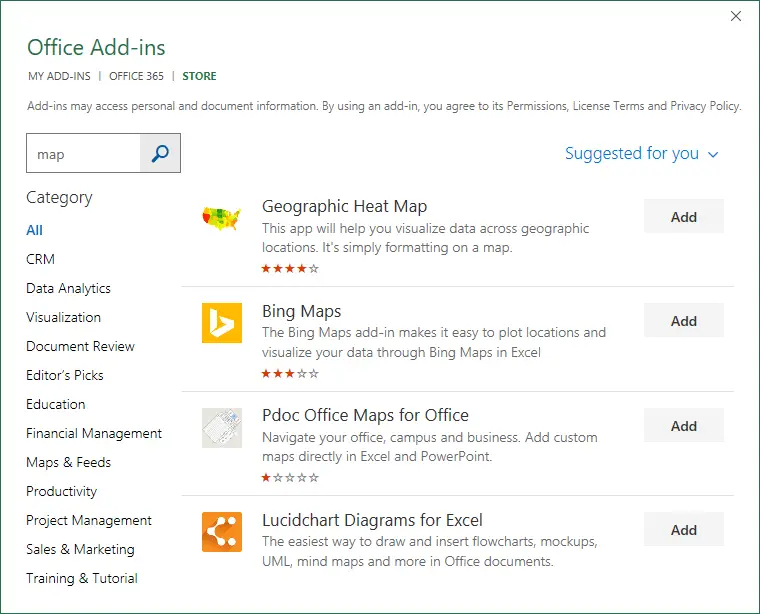Close the Office Add-ins dialog
This screenshot has height=614, width=760.
(735, 16)
